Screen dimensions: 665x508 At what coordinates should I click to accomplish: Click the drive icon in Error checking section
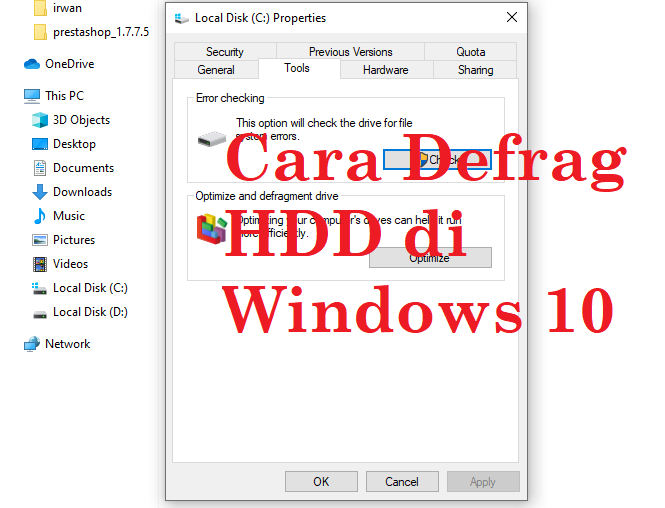click(x=212, y=139)
